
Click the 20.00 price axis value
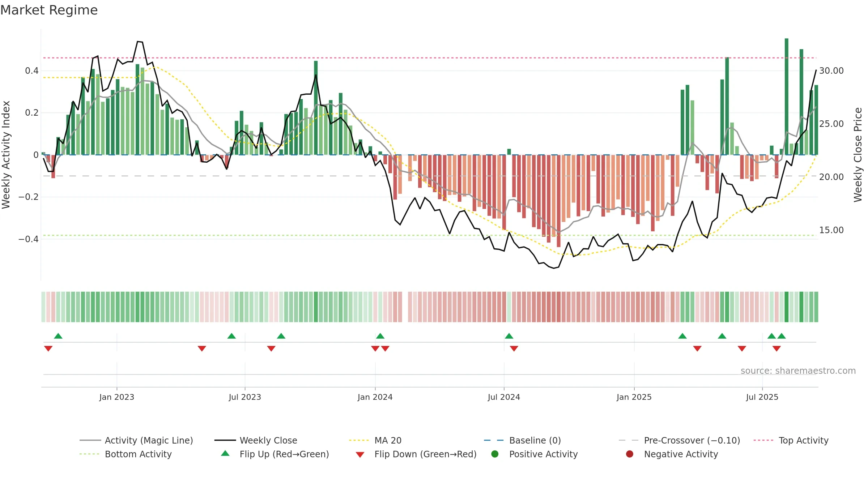click(831, 177)
